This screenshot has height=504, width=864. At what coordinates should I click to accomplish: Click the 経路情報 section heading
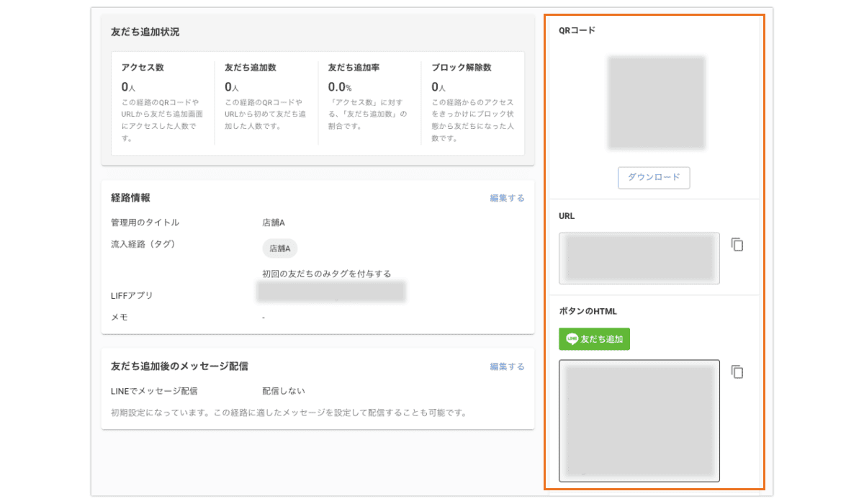[x=130, y=198]
